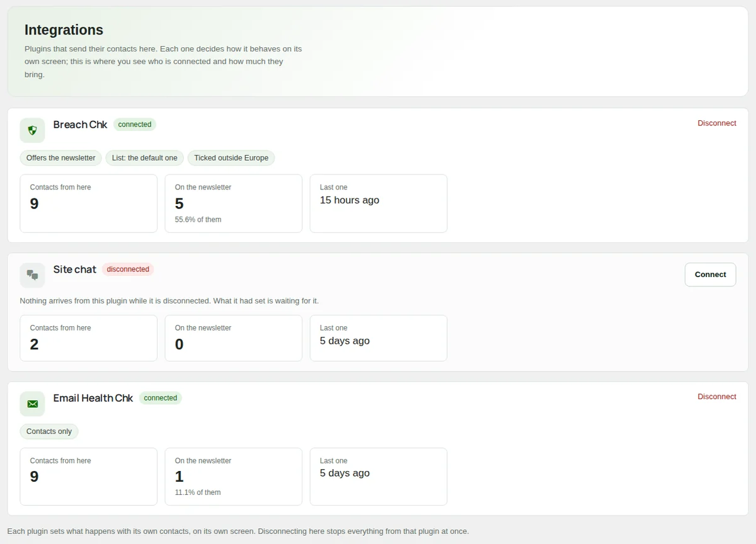
Task: Click Email Health Chk "On the newsletter" card
Action: 234,477
